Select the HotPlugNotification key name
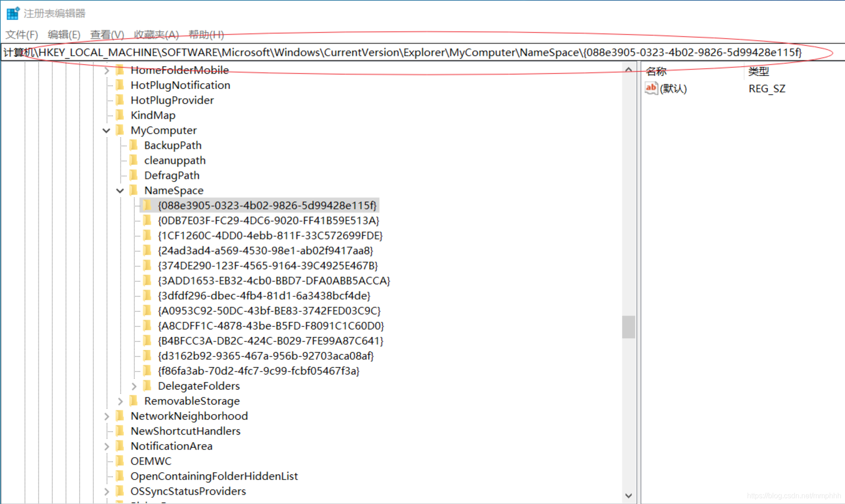Screen dimensions: 845x504 (180, 85)
